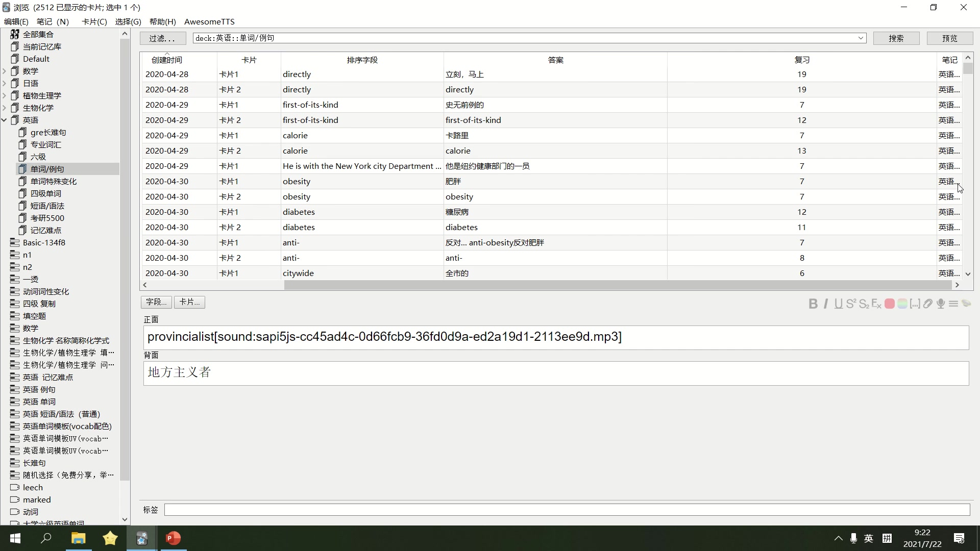
Task: Open PowerPoint from the taskbar
Action: (174, 538)
